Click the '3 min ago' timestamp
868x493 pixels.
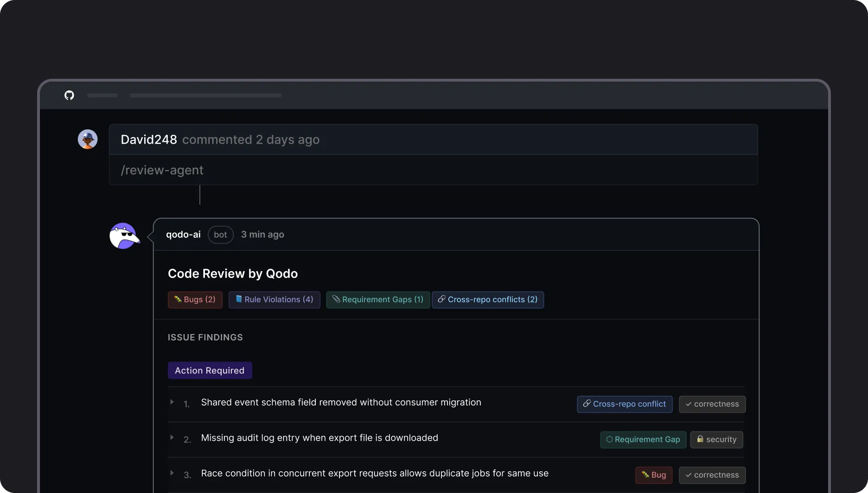pyautogui.click(x=262, y=234)
